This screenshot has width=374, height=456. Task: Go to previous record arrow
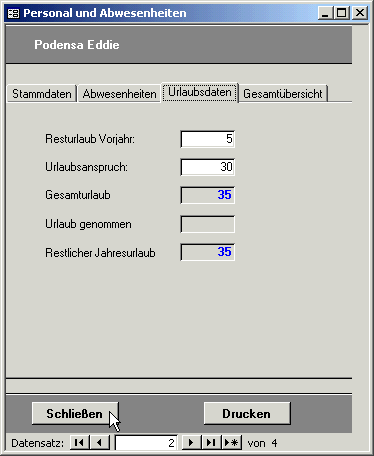[99, 443]
